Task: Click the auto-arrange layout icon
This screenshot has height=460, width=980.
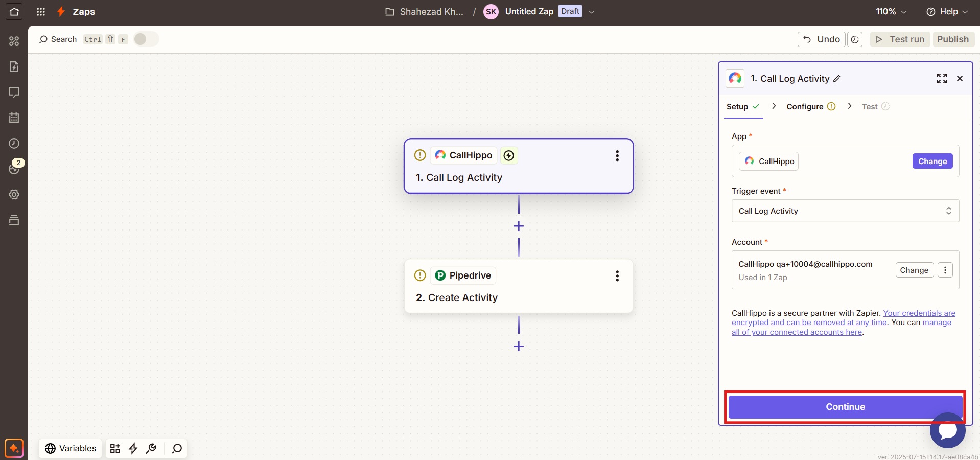Action: click(x=115, y=448)
